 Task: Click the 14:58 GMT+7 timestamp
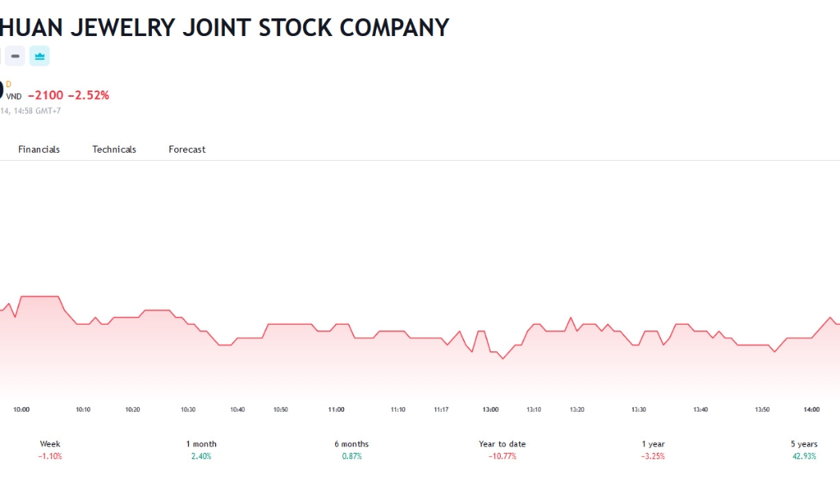[x=37, y=111]
